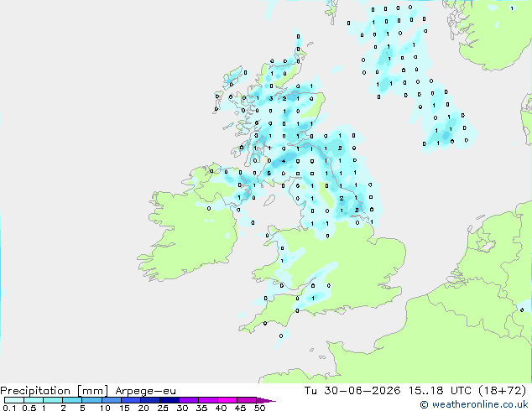Click the precipitation value '4' over southern Scotland
This screenshot has height=411, width=532.
[284, 161]
